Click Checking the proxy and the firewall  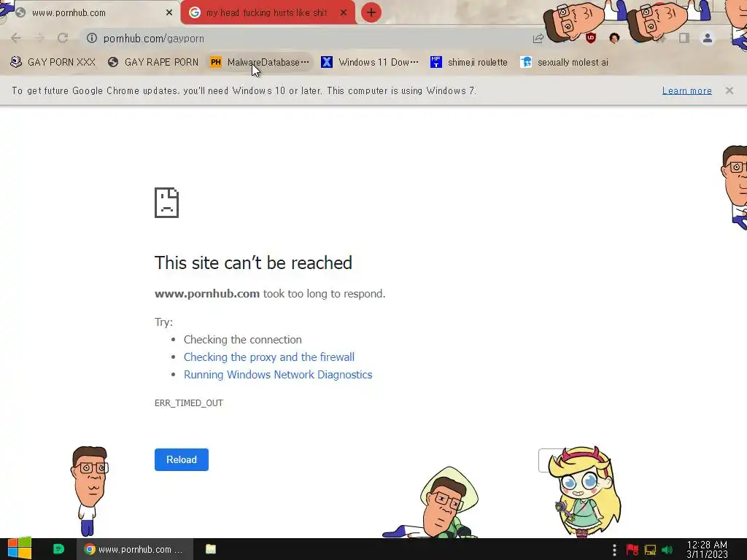coord(269,357)
